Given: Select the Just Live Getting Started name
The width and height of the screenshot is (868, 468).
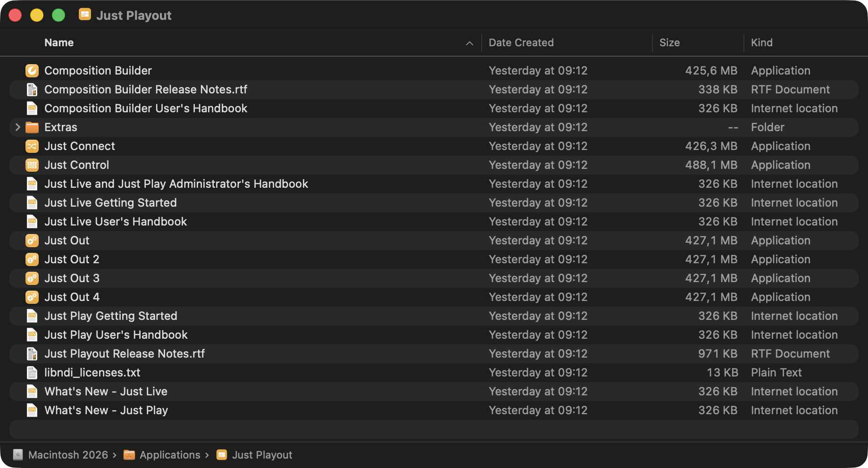Looking at the screenshot, I should pyautogui.click(x=111, y=203).
